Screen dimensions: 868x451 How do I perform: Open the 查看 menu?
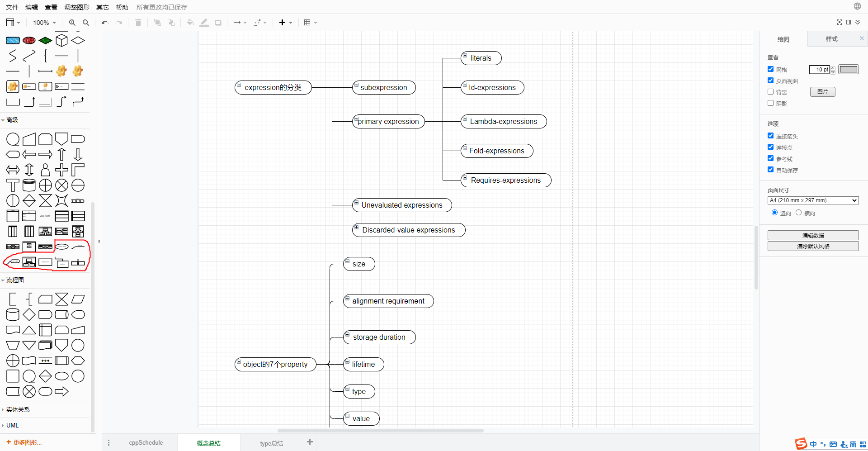[x=51, y=7]
